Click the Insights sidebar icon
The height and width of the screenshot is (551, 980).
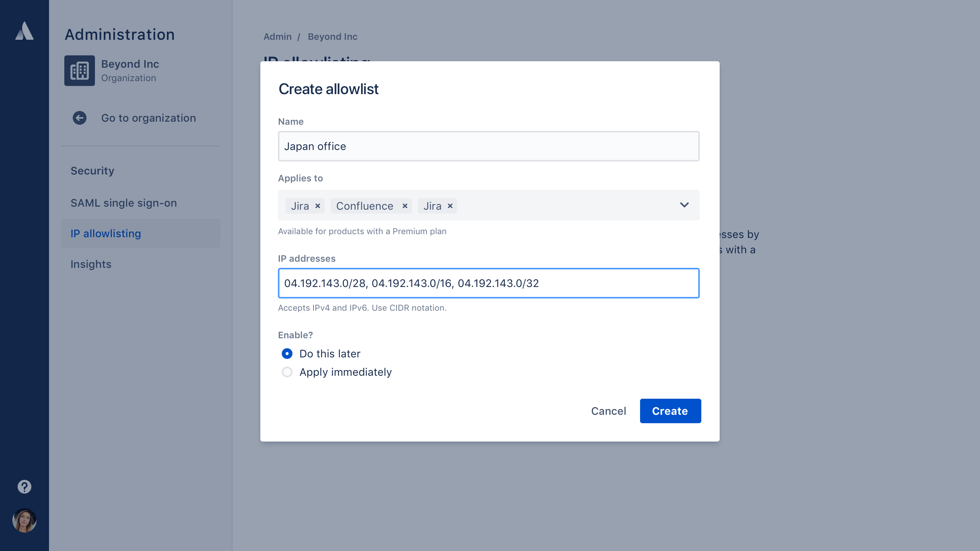tap(91, 264)
